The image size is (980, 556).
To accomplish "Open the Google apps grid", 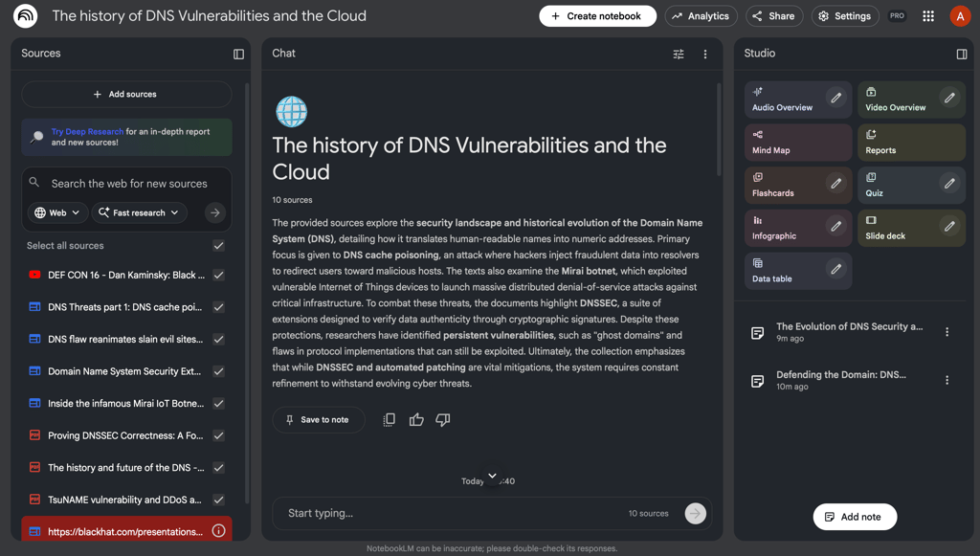I will (x=928, y=16).
